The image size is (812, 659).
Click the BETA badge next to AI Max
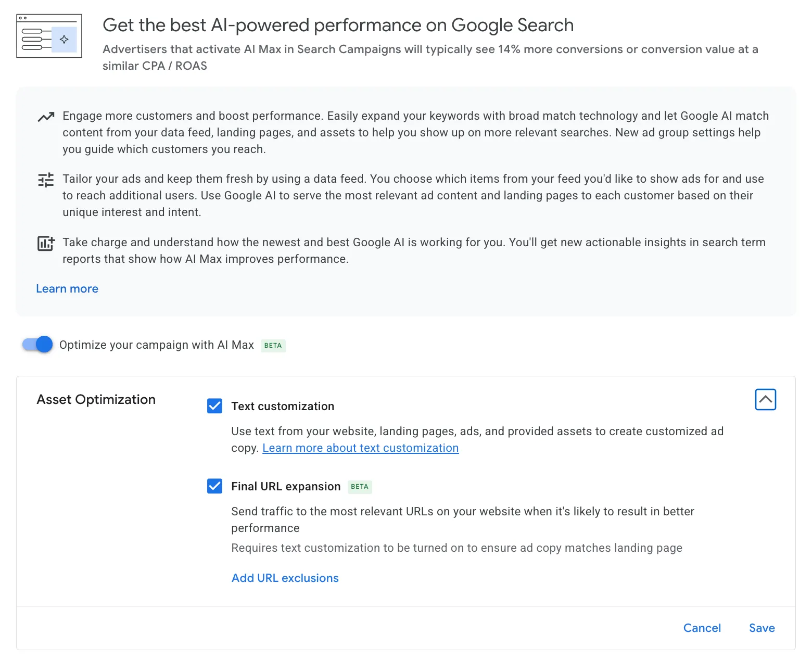(x=273, y=346)
